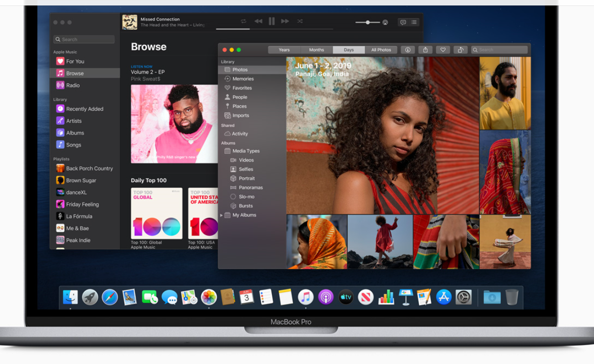Click the Music note icon in Dock
Screen dimensions: 594x364
tap(306, 297)
